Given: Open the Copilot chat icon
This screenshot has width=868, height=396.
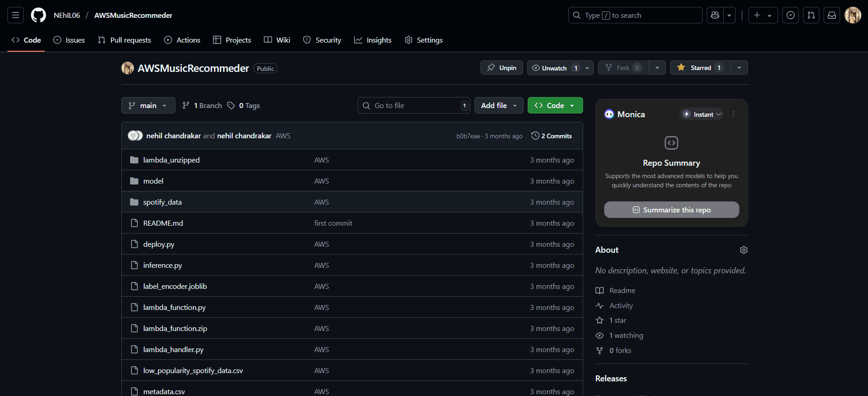Looking at the screenshot, I should tap(715, 15).
